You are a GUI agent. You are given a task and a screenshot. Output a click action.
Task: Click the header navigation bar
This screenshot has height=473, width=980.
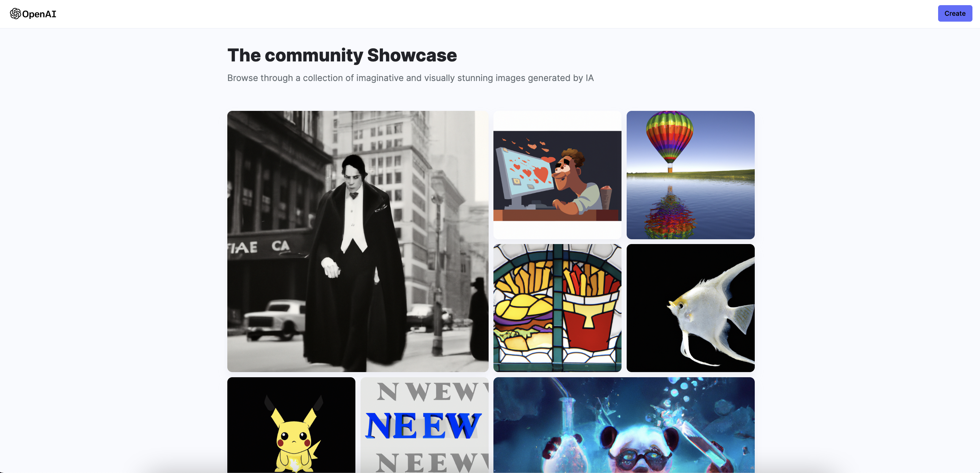[490, 14]
